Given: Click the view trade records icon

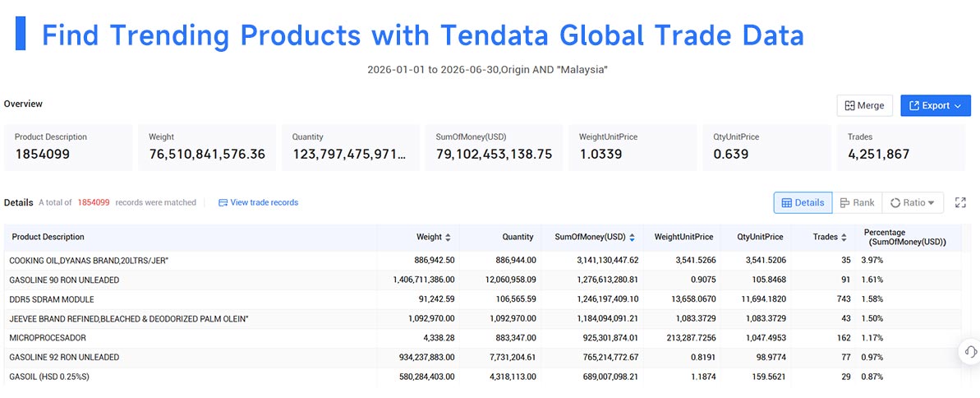Looking at the screenshot, I should [x=223, y=203].
